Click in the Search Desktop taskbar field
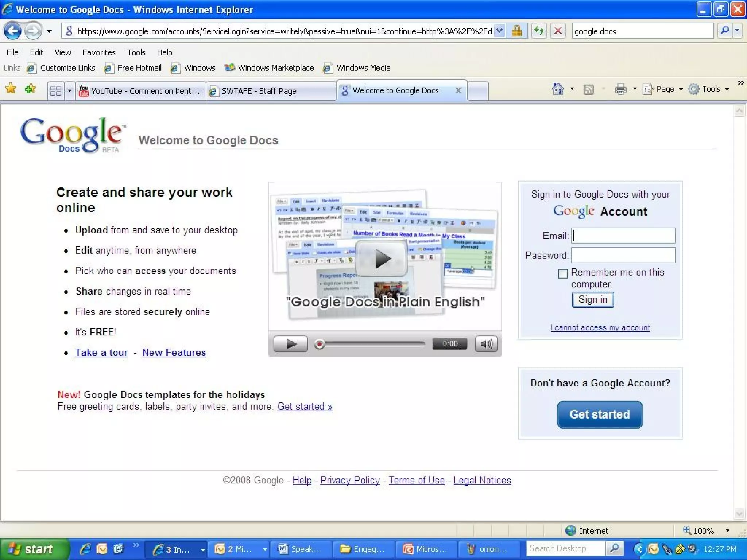747x560 pixels. tap(565, 548)
